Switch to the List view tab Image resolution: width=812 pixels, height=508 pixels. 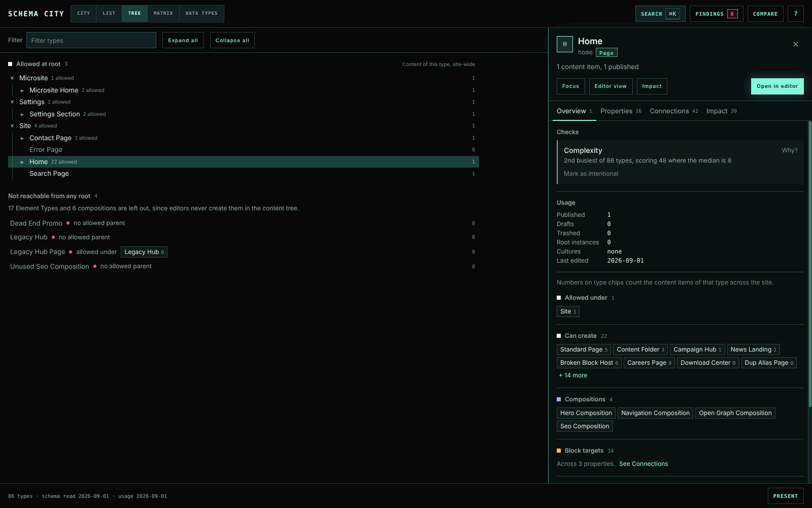coord(109,14)
